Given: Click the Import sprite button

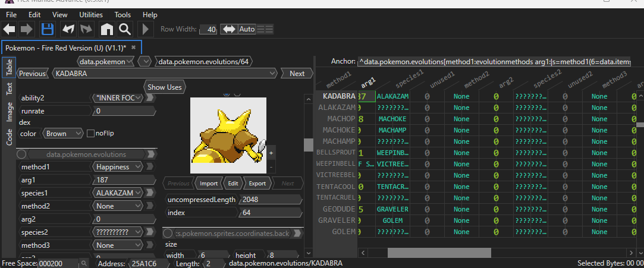Looking at the screenshot, I should (209, 184).
